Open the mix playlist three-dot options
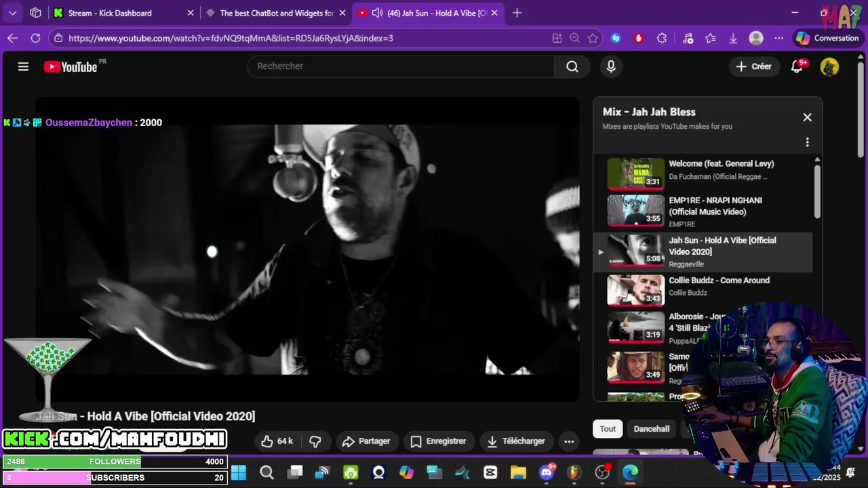Image resolution: width=868 pixels, height=488 pixels. [x=807, y=142]
